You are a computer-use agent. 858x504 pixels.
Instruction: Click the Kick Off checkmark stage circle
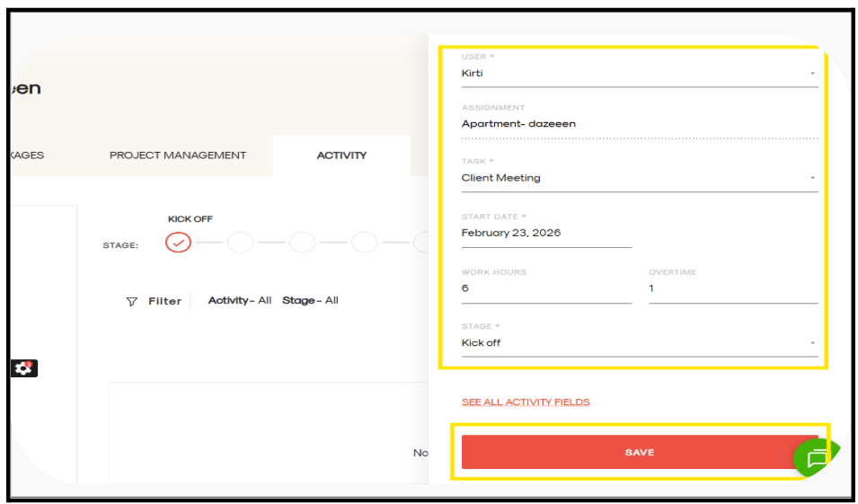click(179, 243)
